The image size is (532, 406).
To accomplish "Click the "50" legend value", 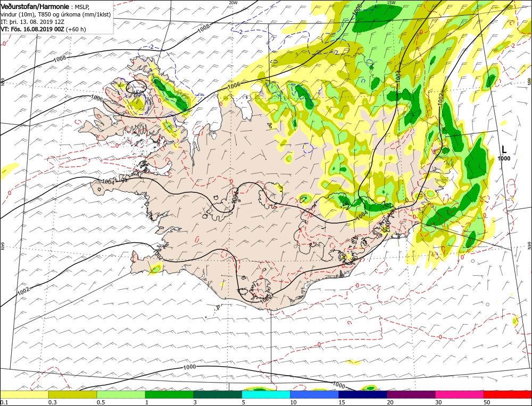I will point(487,402).
